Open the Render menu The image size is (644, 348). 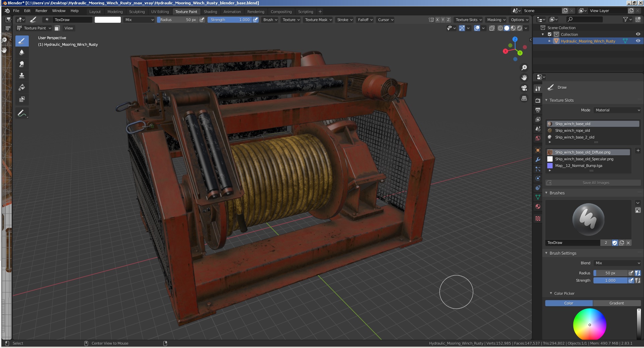coord(42,11)
